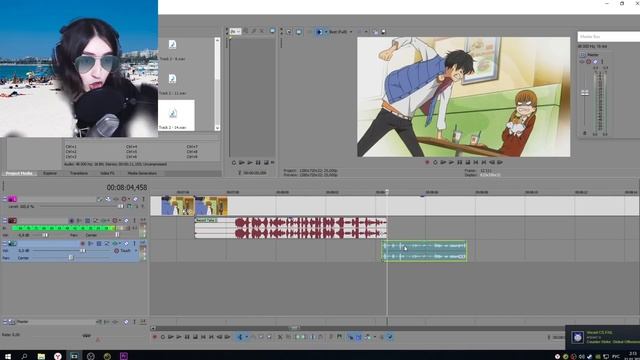Open the Media Generators tab
The height and width of the screenshot is (360, 640).
[x=142, y=173]
